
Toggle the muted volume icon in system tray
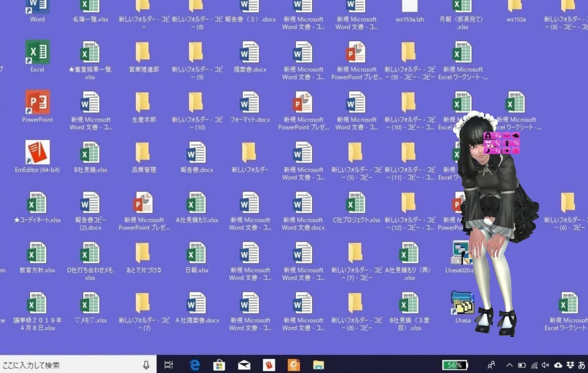point(546,365)
